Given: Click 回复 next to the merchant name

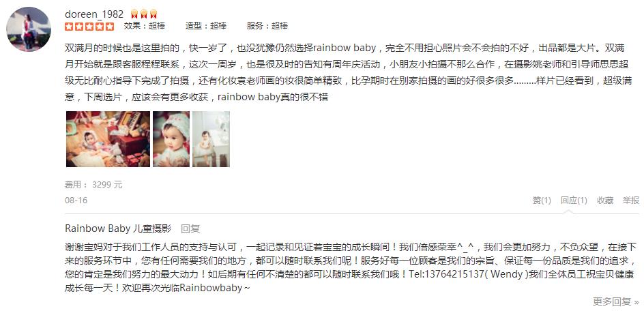Looking at the screenshot, I should [x=190, y=229].
